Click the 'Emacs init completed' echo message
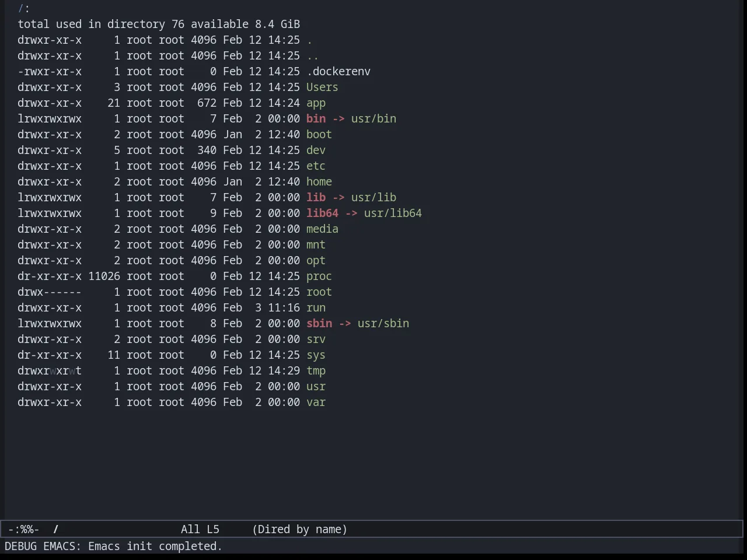This screenshot has height=560, width=747. coord(155,546)
